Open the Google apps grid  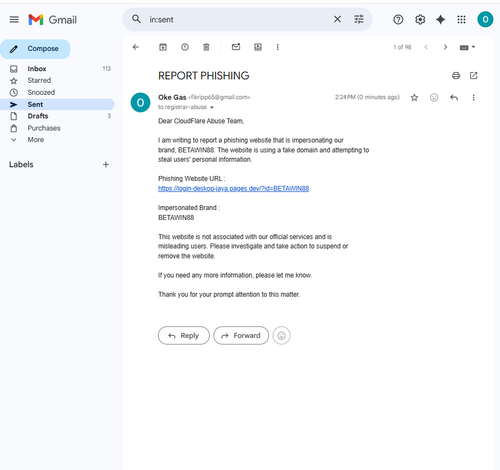tap(461, 20)
